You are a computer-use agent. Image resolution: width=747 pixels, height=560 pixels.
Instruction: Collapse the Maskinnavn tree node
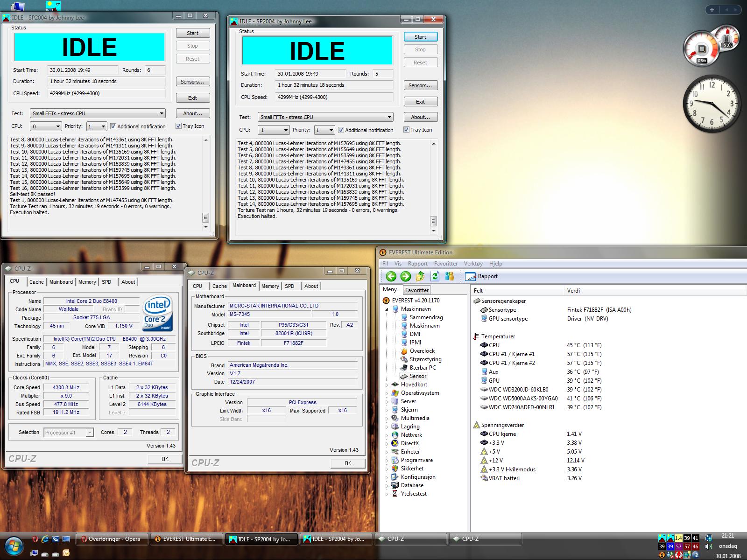pos(387,309)
